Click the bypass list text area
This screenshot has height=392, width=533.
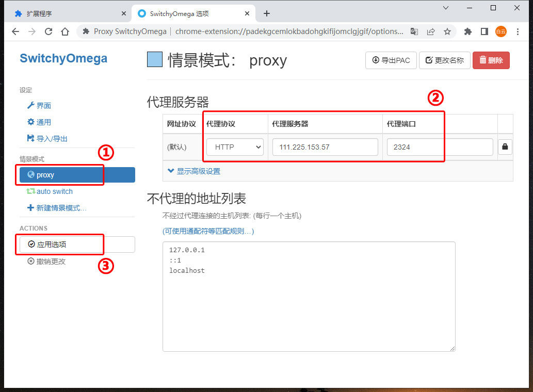pos(309,297)
